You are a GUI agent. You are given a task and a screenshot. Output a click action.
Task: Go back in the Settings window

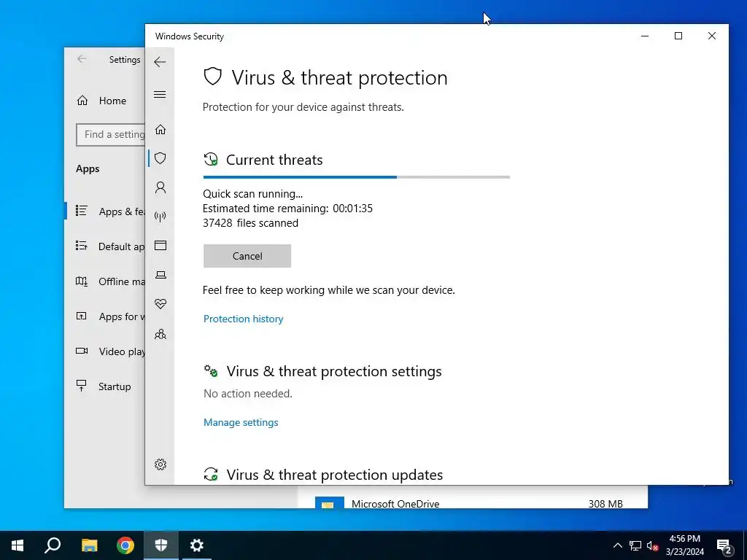pos(82,59)
